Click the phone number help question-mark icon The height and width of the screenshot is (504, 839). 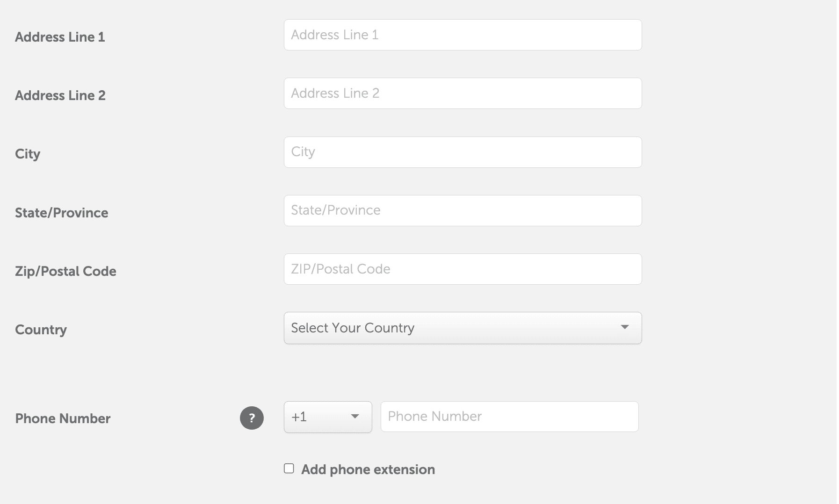pos(252,418)
